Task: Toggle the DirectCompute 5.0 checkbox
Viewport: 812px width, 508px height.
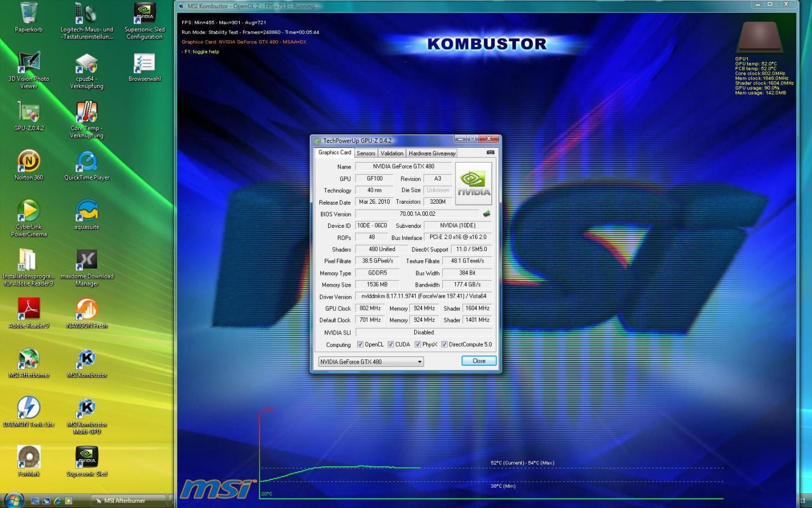Action: (444, 344)
